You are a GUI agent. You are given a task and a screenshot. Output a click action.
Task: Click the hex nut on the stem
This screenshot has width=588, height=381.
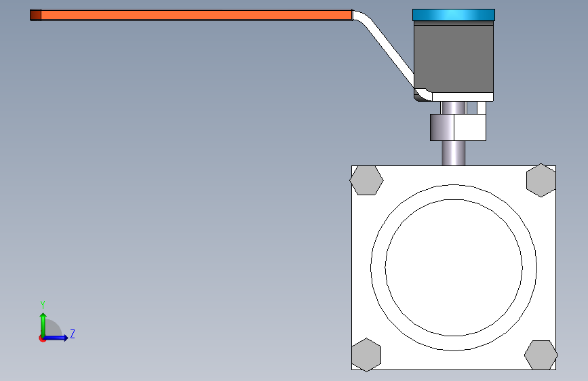tap(458, 127)
